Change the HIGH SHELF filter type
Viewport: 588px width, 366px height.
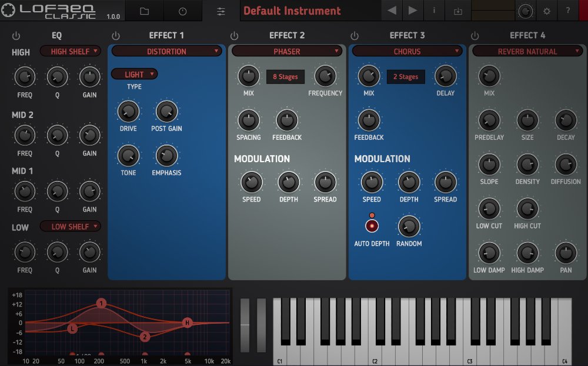tap(70, 51)
